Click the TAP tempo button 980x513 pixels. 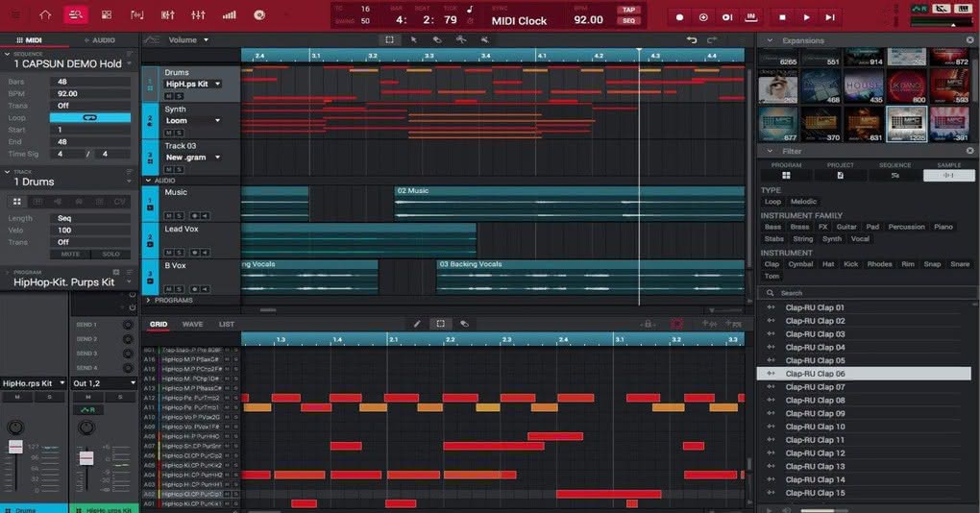pyautogui.click(x=628, y=10)
